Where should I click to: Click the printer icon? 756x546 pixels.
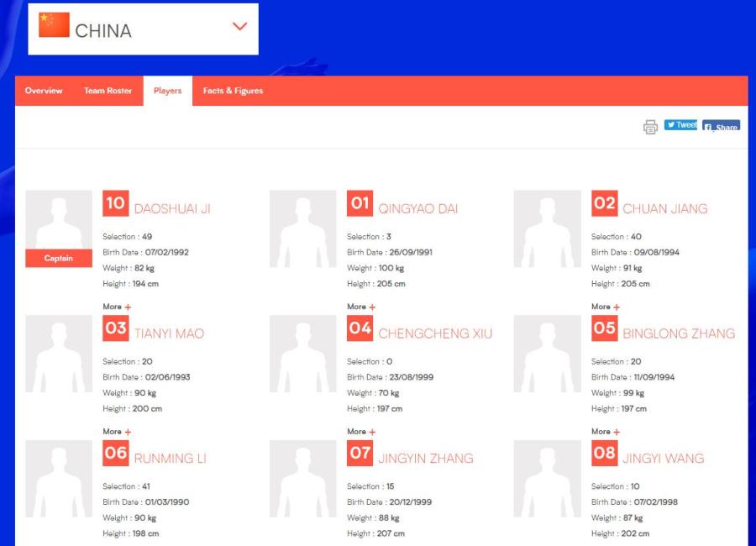pos(650,127)
